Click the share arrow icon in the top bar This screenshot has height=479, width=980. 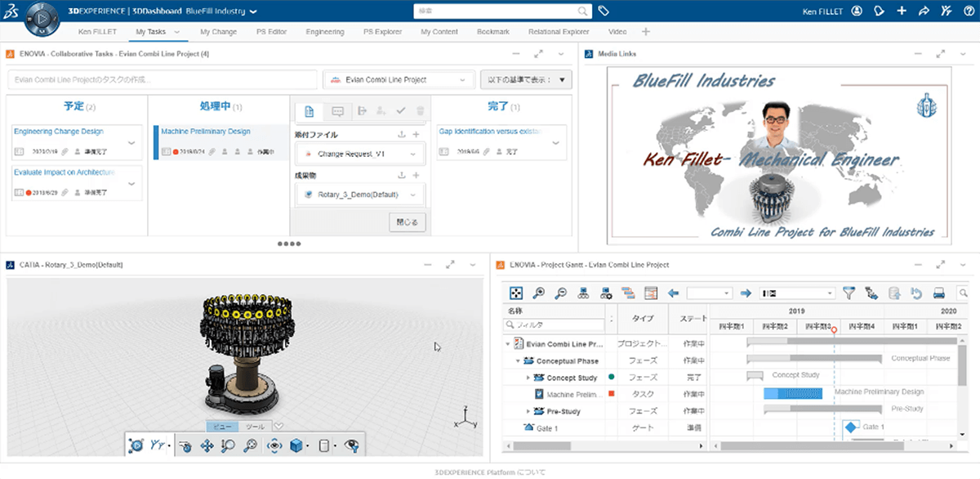pyautogui.click(x=924, y=11)
